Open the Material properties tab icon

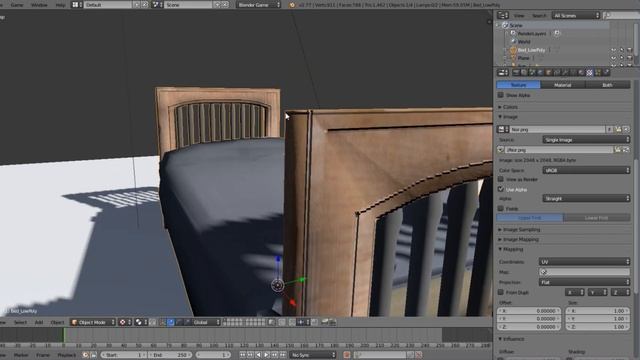tap(581, 73)
